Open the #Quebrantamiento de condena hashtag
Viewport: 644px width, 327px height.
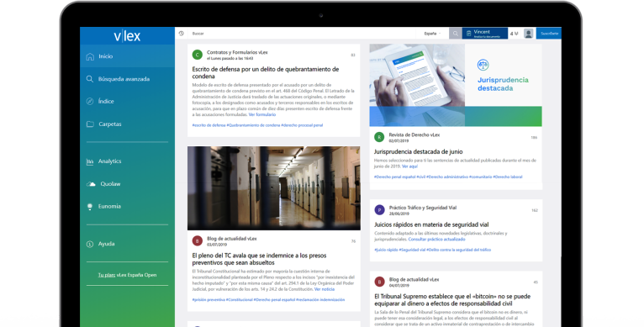point(253,125)
